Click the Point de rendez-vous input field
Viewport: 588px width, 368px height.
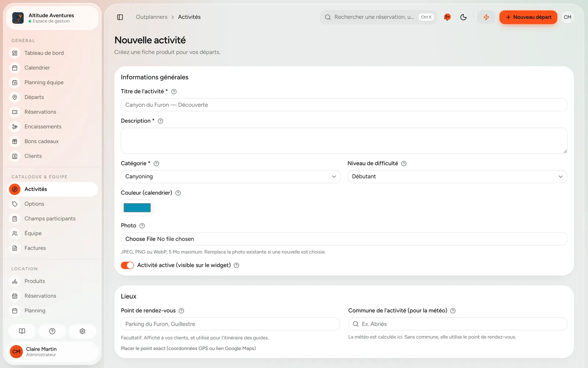pos(230,324)
